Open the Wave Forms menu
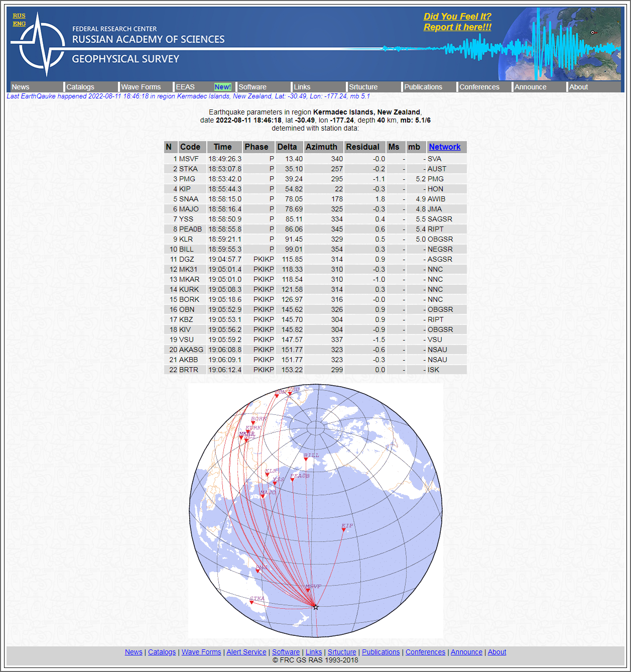631x672 pixels. pos(141,87)
